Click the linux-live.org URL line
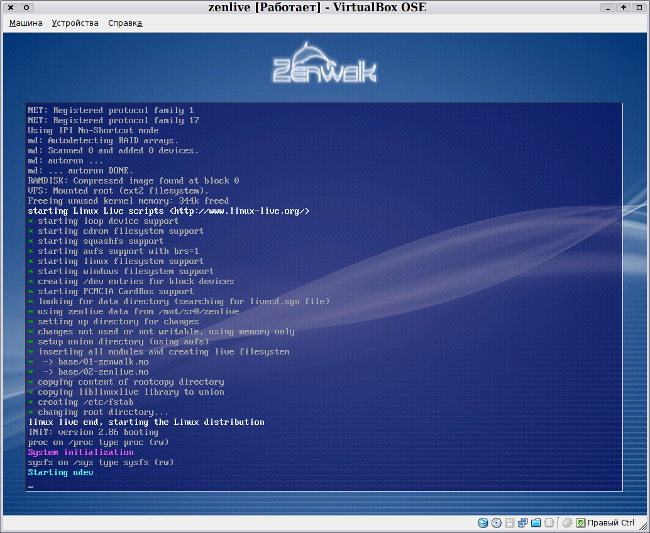 coord(168,211)
